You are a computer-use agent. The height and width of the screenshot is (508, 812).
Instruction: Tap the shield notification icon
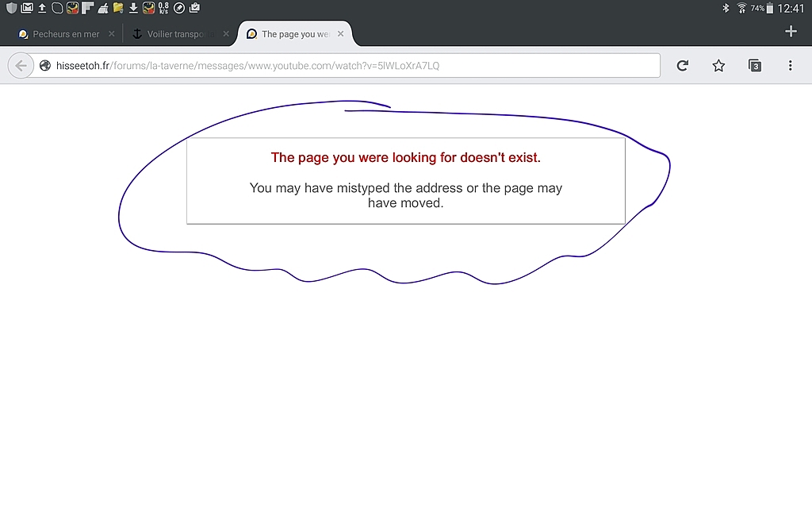11,8
